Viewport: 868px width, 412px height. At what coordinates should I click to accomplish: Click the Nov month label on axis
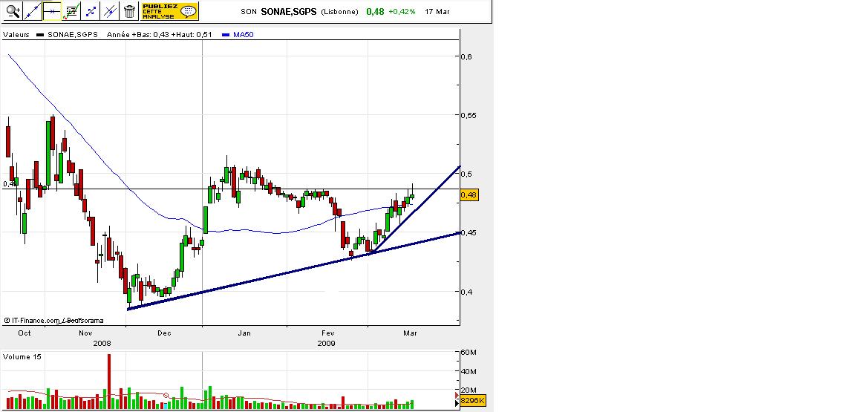click(85, 333)
